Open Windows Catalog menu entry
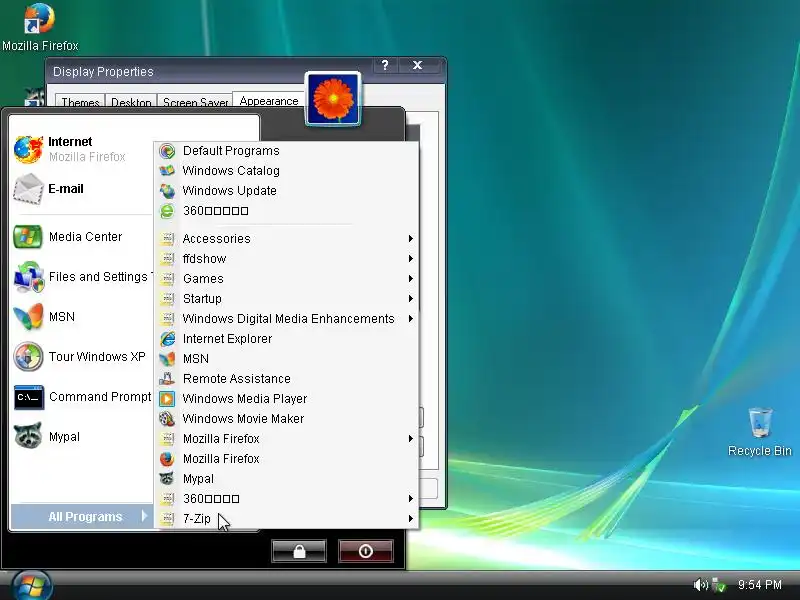Screen dimensions: 800x600 tap(286, 171)
